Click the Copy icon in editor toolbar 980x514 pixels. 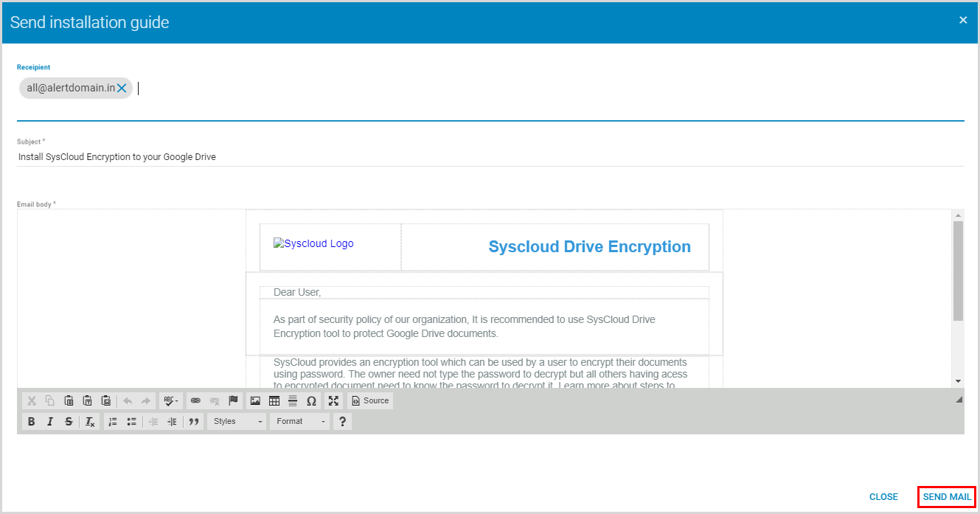coord(50,400)
